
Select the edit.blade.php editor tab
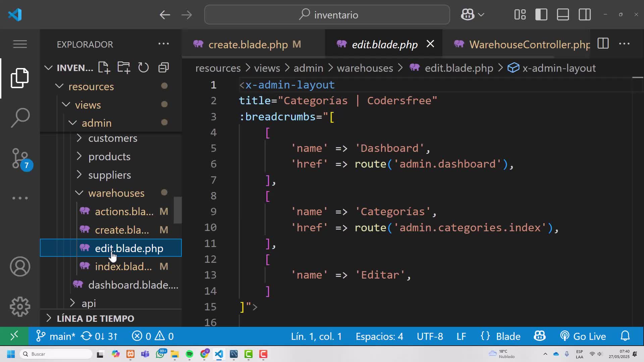coord(384,44)
